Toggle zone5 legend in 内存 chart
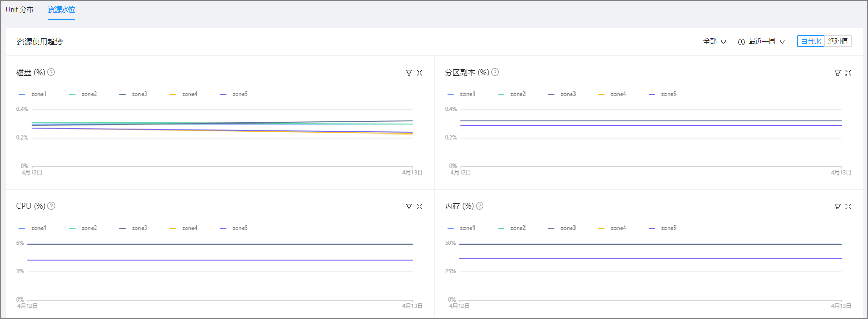Screen dimensions: 868x319 pyautogui.click(x=662, y=228)
